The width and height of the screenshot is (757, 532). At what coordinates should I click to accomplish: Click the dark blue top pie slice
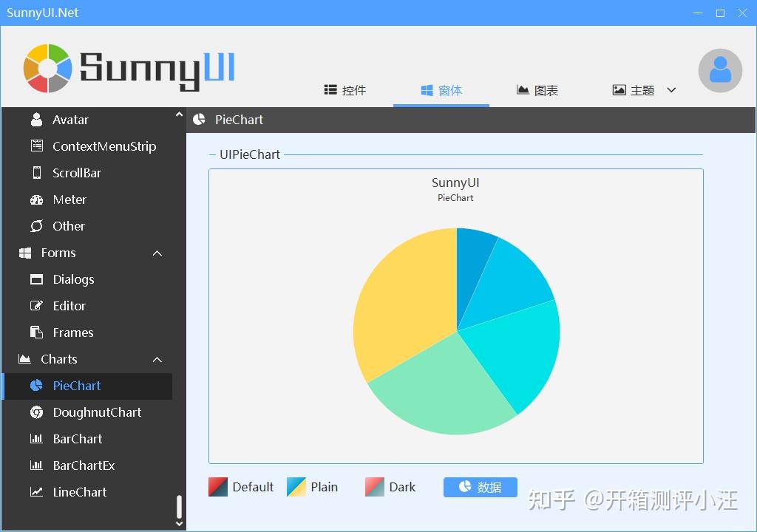(471, 270)
